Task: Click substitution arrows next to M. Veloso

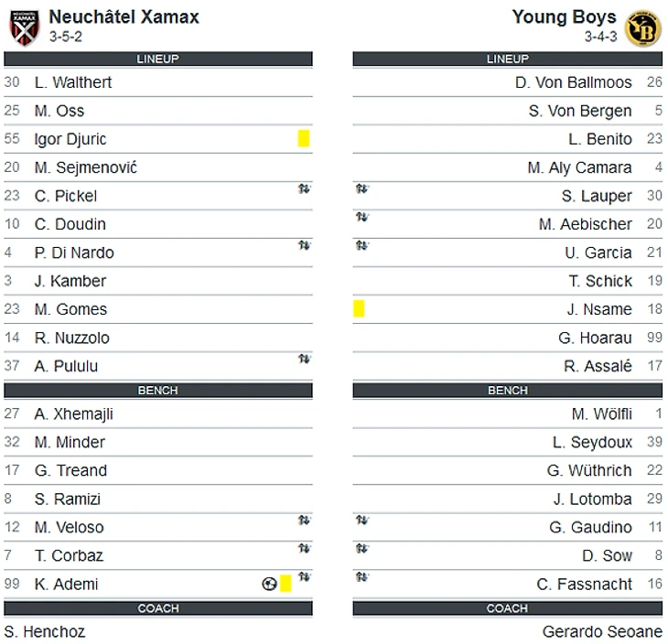Action: [x=304, y=520]
